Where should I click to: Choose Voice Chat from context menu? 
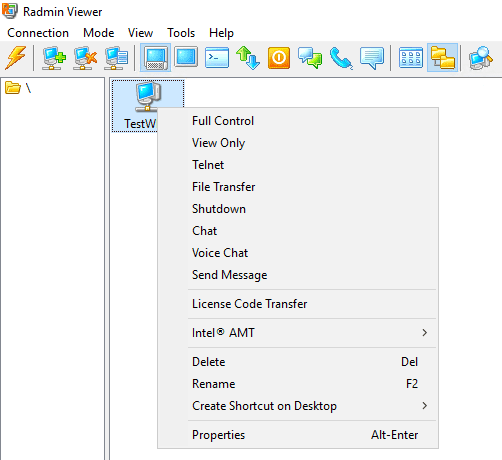(298, 253)
